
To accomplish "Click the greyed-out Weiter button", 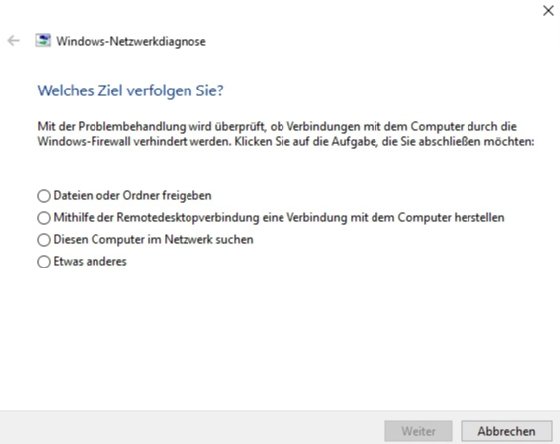I will (x=418, y=431).
